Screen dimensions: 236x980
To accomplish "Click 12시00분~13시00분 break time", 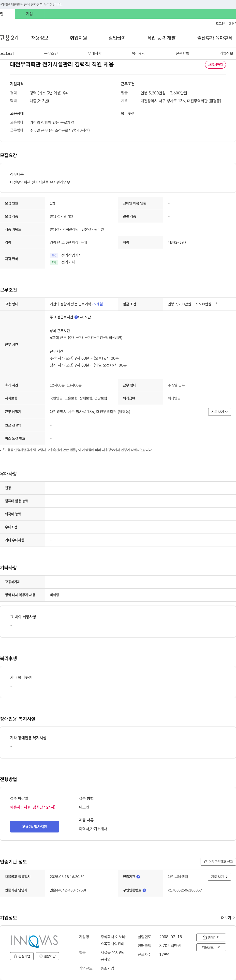I will 65,385.
